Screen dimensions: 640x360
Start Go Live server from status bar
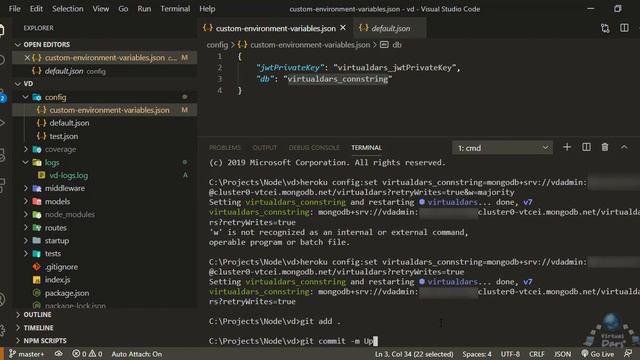(x=598, y=354)
